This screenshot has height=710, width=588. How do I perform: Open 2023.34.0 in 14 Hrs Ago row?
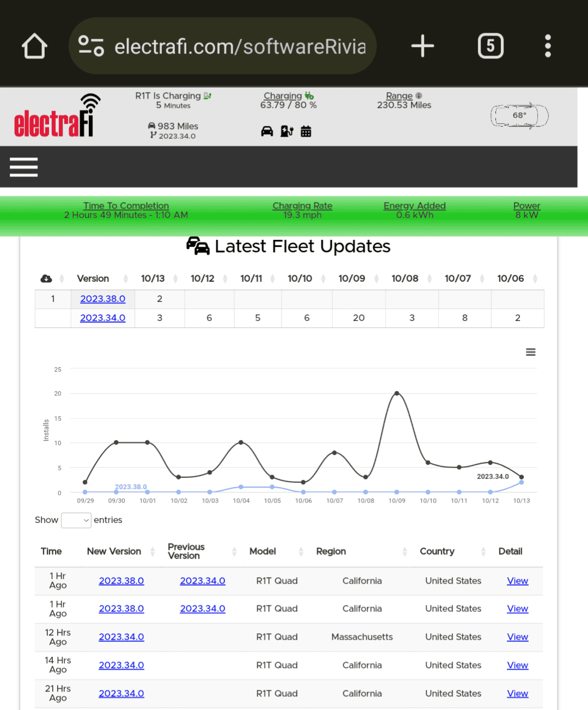pos(121,665)
